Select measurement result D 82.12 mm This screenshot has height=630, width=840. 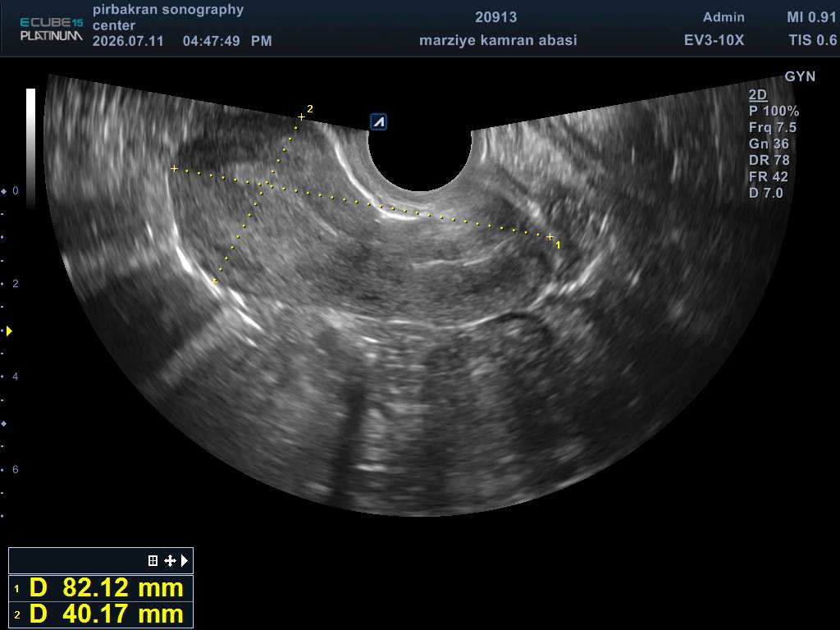click(101, 588)
